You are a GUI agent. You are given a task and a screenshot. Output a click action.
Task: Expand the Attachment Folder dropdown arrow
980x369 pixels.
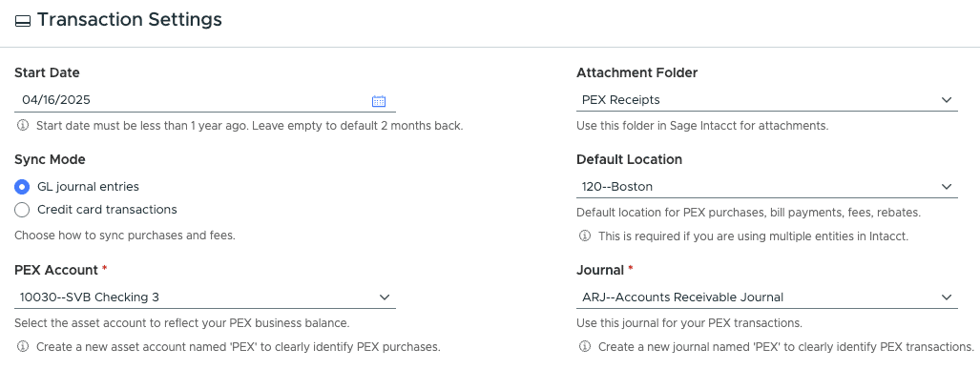(x=947, y=100)
